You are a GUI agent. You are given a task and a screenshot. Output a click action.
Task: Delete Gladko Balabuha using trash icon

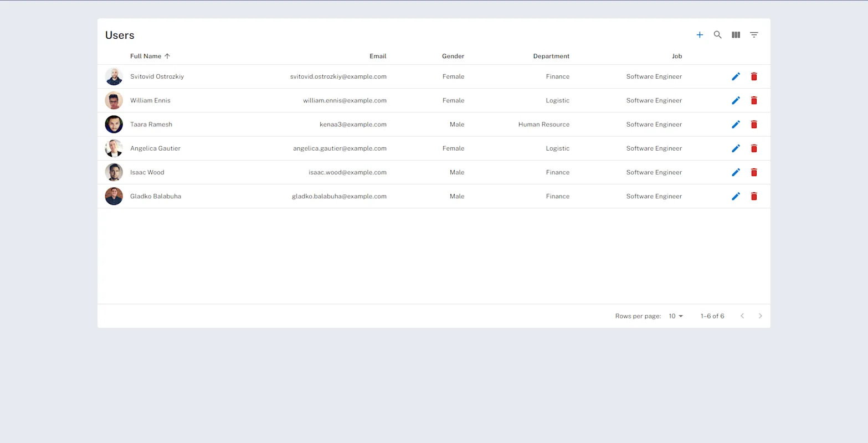754,196
